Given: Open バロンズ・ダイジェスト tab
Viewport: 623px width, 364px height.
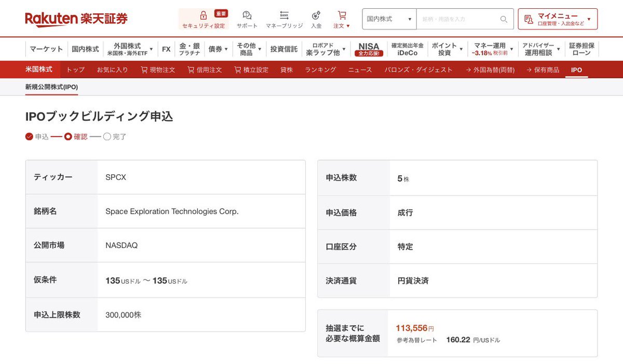Looking at the screenshot, I should pos(418,69).
